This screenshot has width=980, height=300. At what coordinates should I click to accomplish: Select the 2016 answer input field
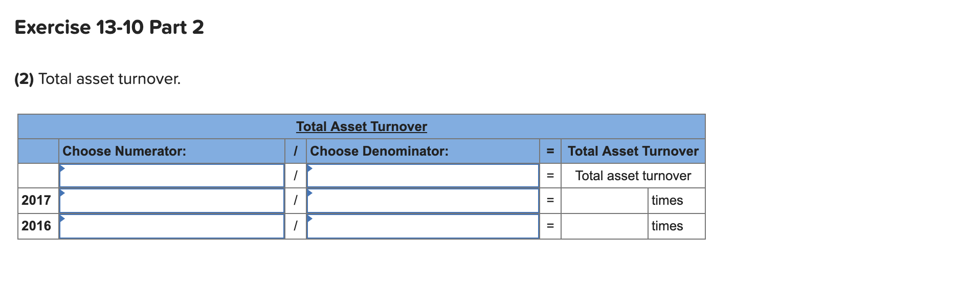(x=604, y=225)
